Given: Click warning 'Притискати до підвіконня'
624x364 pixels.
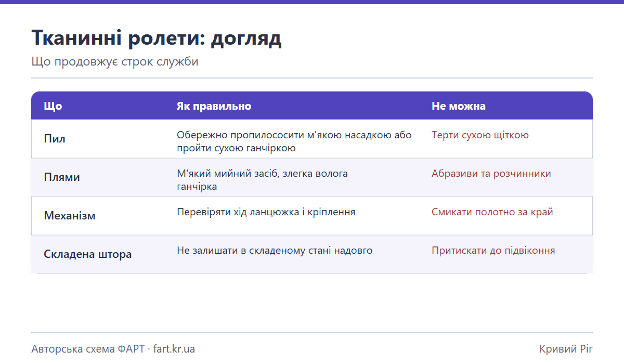Looking at the screenshot, I should tap(493, 251).
